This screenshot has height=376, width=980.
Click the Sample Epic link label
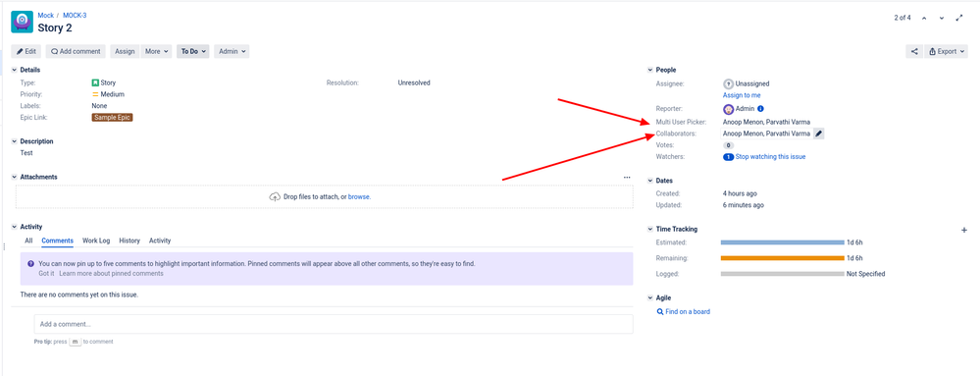click(x=113, y=117)
